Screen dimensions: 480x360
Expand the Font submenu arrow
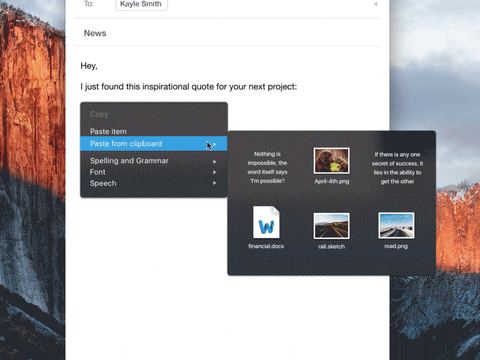coord(215,172)
